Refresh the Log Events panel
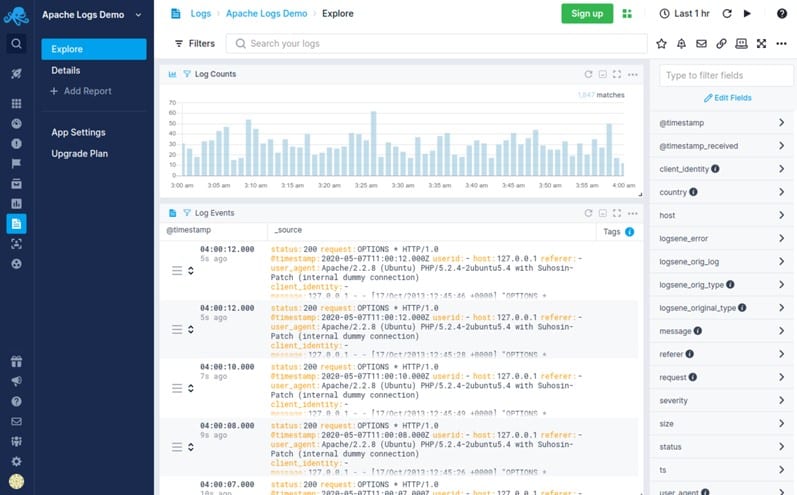This screenshot has height=495, width=797. [589, 213]
